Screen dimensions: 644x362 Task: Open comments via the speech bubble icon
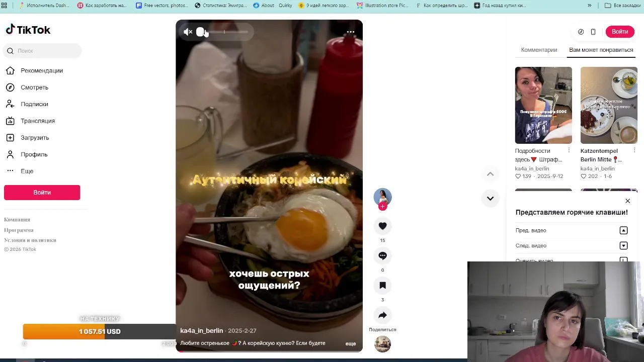click(382, 256)
